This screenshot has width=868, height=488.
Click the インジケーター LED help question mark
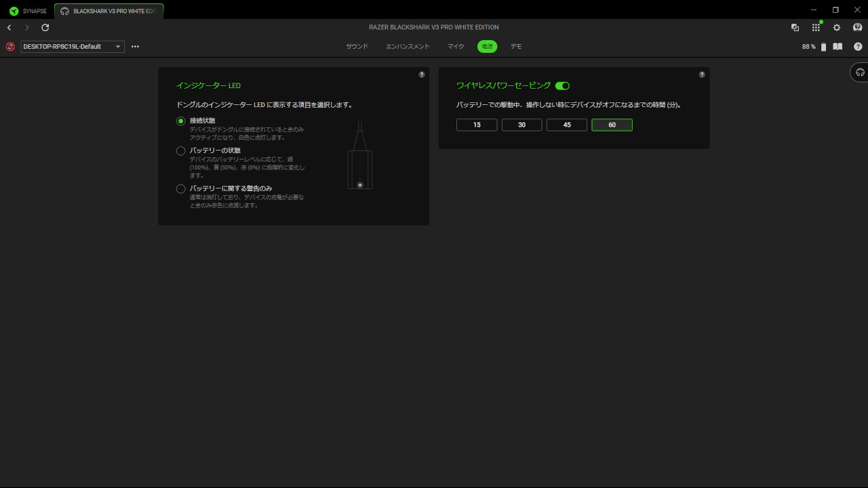(x=422, y=75)
